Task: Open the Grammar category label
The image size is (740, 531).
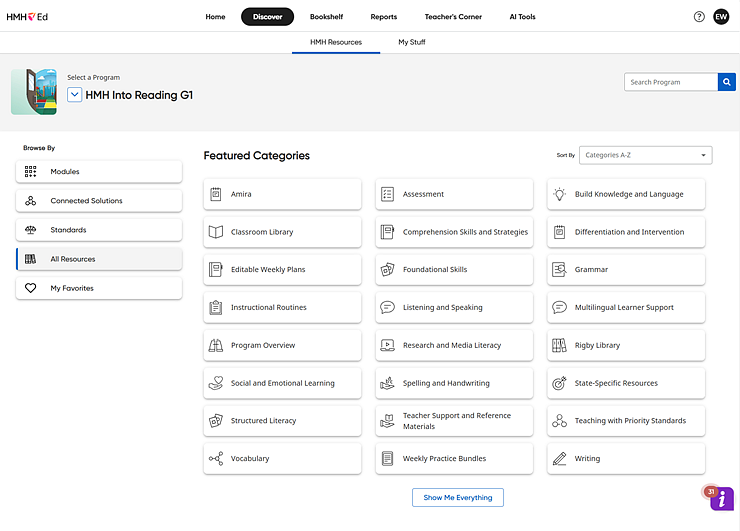Action: coord(591,270)
